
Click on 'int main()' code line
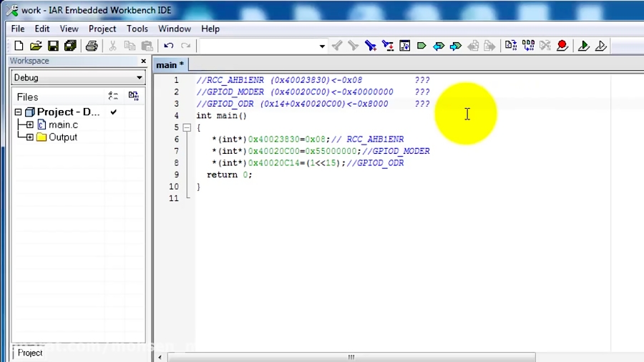tap(221, 116)
